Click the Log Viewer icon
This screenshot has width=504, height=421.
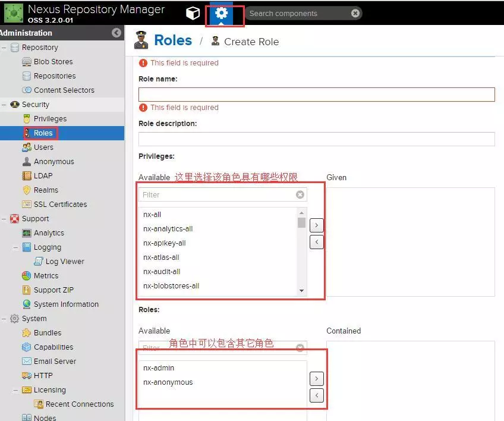click(39, 261)
